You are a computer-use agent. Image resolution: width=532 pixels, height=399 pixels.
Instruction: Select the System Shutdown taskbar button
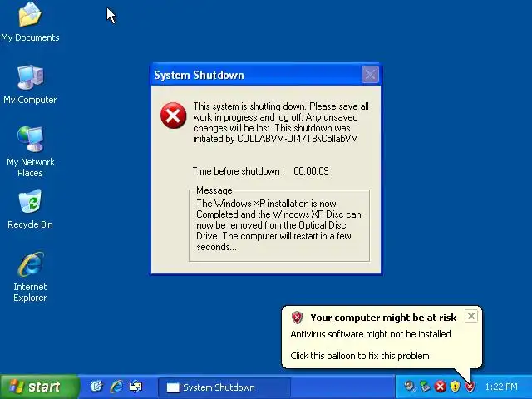pyautogui.click(x=224, y=387)
